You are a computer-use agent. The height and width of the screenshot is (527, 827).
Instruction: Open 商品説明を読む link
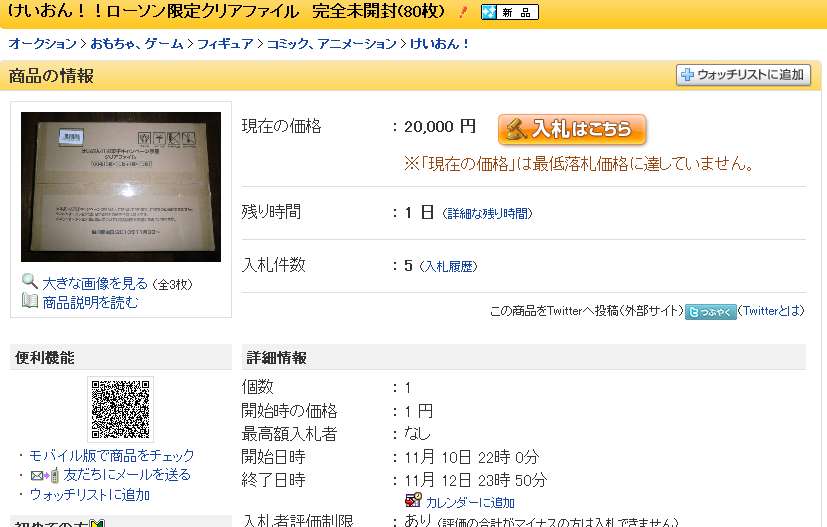(x=90, y=302)
